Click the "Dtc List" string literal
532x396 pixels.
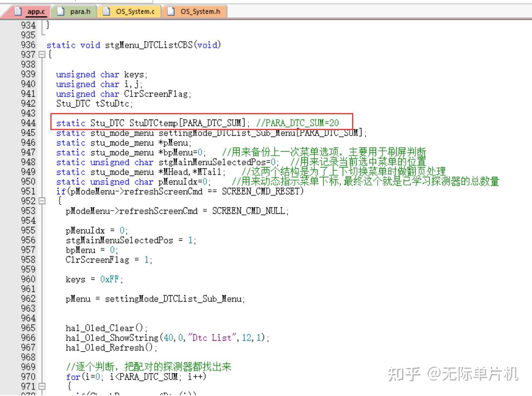coord(212,338)
